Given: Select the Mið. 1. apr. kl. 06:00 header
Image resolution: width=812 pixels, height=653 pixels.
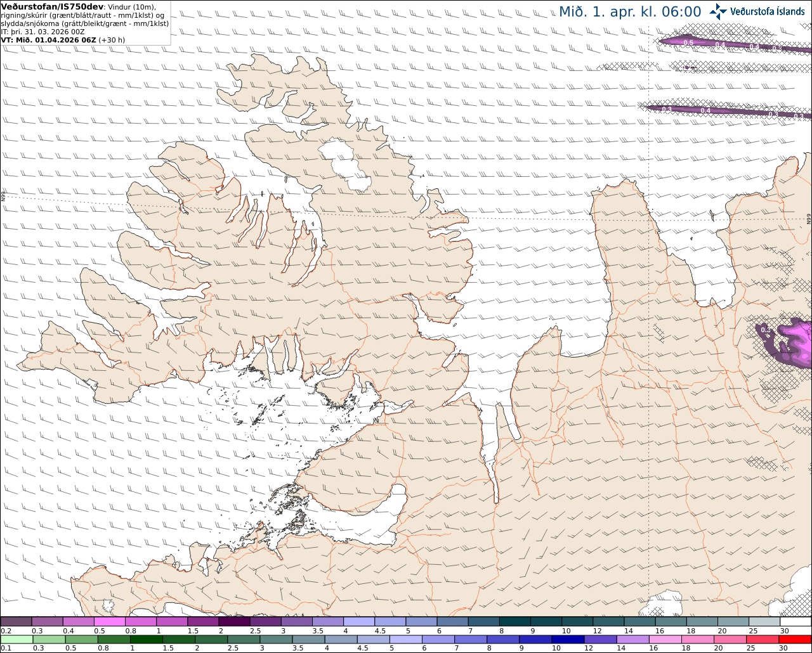Looking at the screenshot, I should point(630,11).
